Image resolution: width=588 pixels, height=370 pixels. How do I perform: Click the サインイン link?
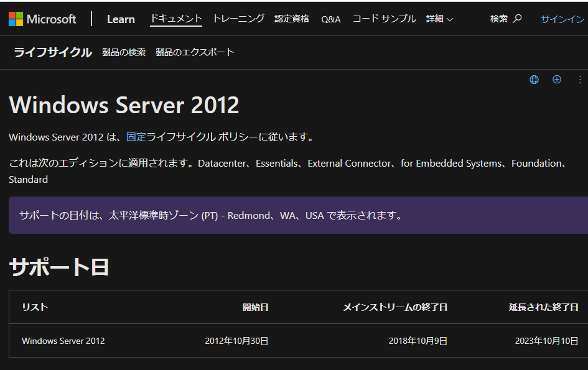(x=563, y=19)
